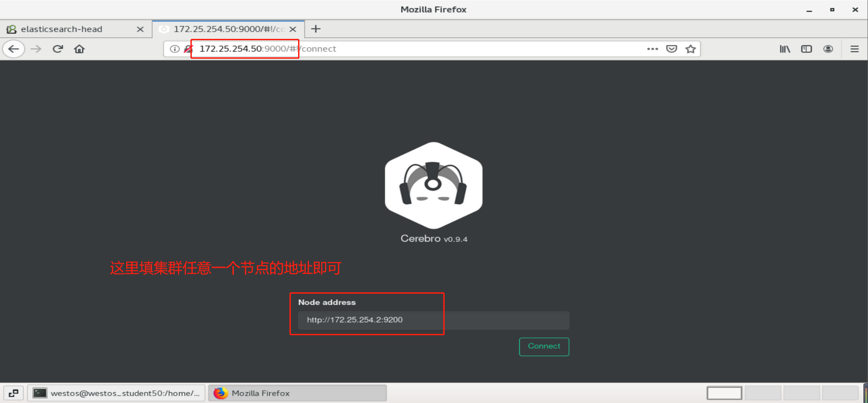Save page to Pocket

672,49
